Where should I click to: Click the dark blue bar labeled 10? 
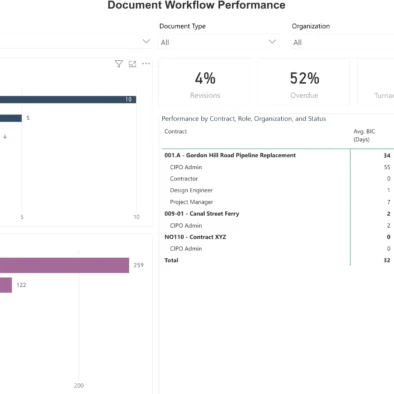[68, 99]
